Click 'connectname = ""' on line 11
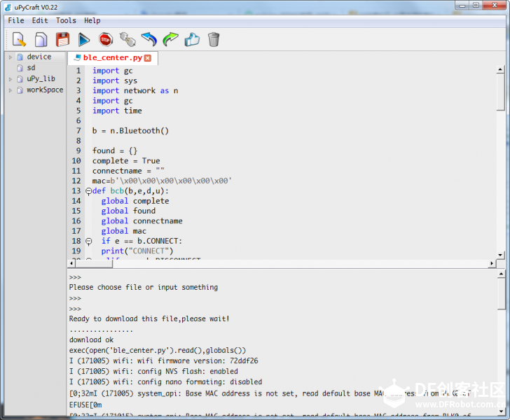 [128, 171]
